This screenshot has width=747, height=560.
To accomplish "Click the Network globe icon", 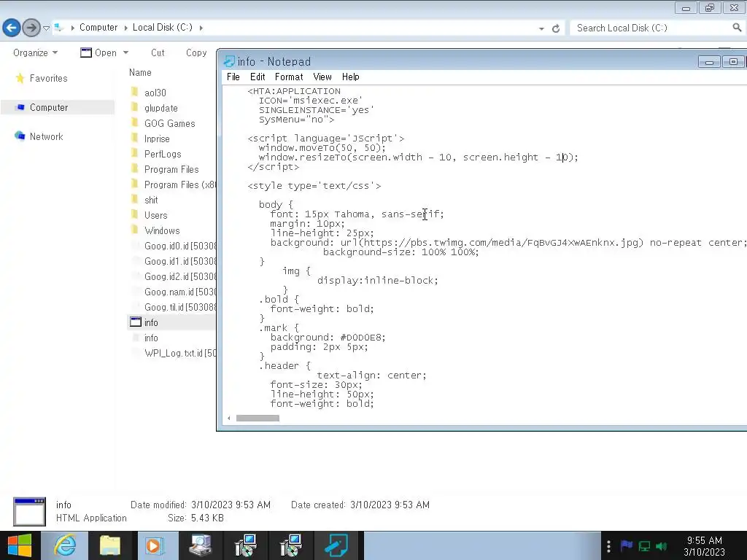I will [x=20, y=136].
